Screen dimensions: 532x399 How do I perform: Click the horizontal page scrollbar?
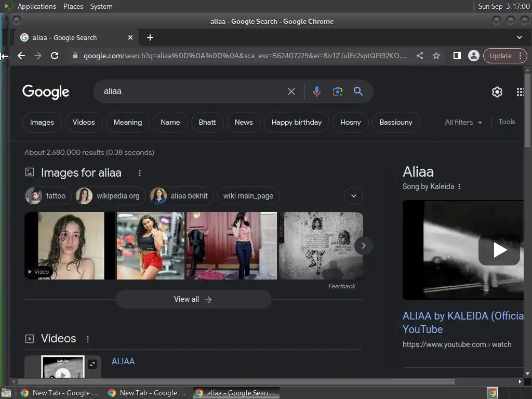(236, 381)
